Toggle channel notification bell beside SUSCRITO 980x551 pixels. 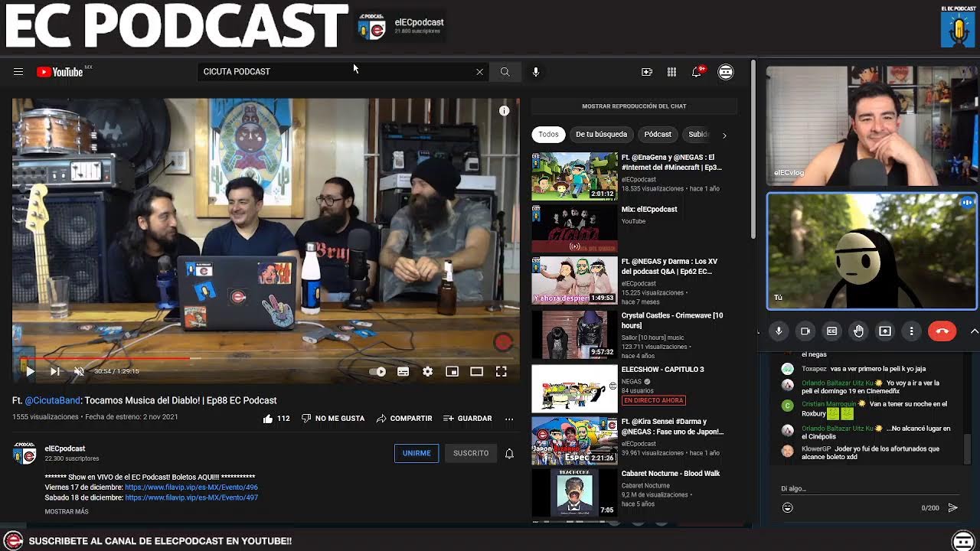point(509,453)
